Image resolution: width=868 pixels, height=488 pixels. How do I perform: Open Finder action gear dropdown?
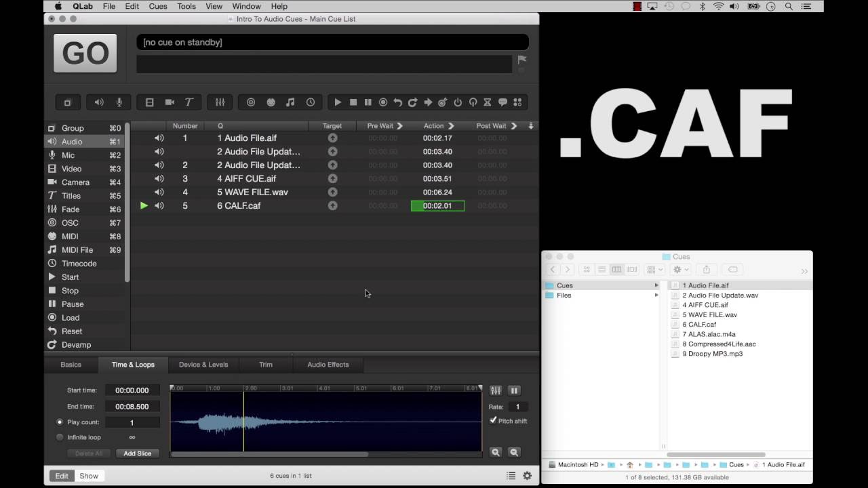click(x=680, y=270)
